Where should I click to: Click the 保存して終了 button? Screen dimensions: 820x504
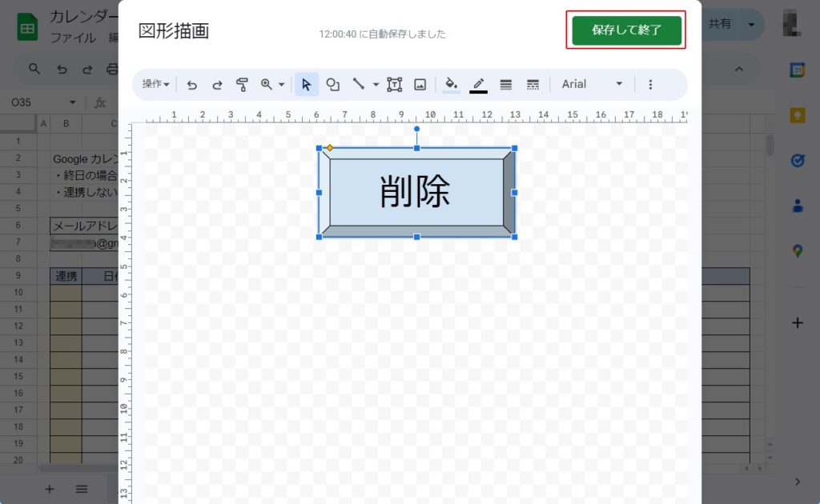[626, 30]
